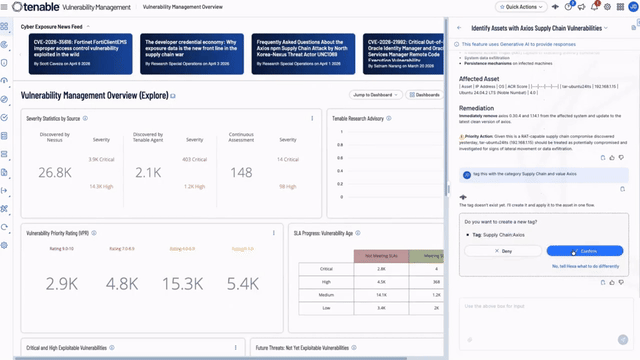Collapse Cyber Exposure News Feed chevron
The height and width of the screenshot is (360, 640).
point(88,27)
